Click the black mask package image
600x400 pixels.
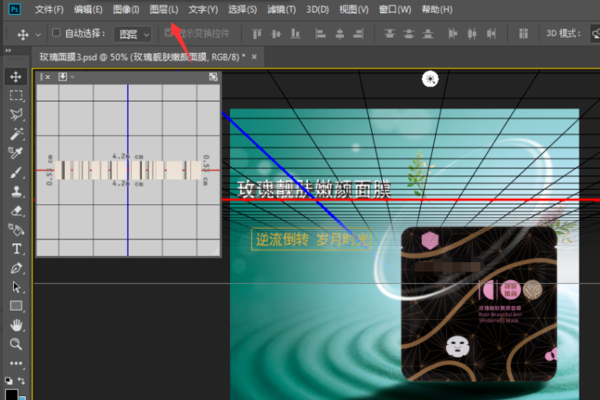click(x=479, y=304)
